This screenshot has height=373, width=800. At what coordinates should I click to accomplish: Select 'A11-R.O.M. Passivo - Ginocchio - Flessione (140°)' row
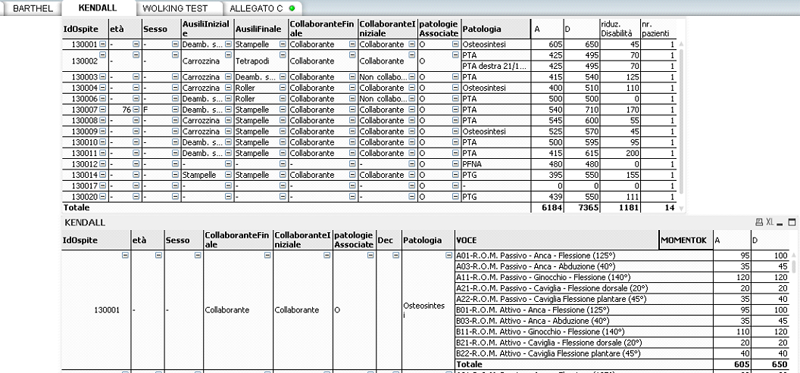tap(583, 277)
